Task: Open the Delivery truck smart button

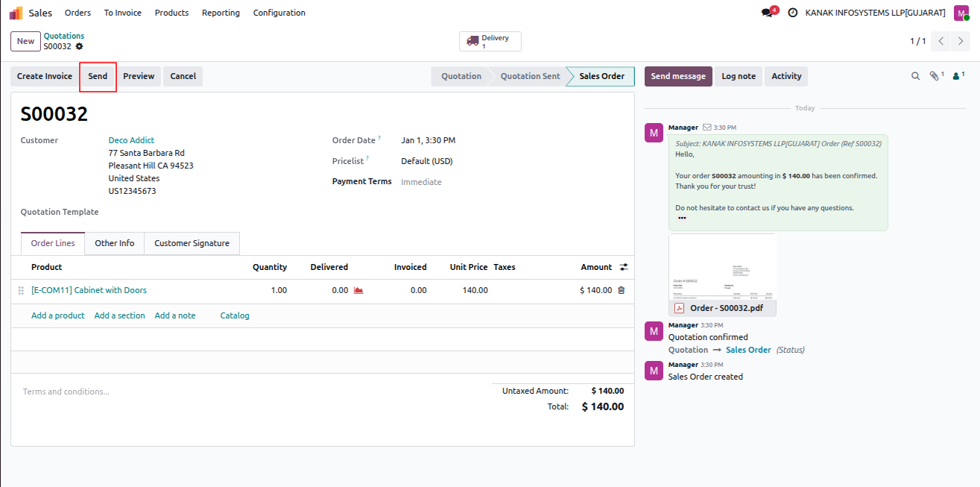Action: pyautogui.click(x=490, y=41)
